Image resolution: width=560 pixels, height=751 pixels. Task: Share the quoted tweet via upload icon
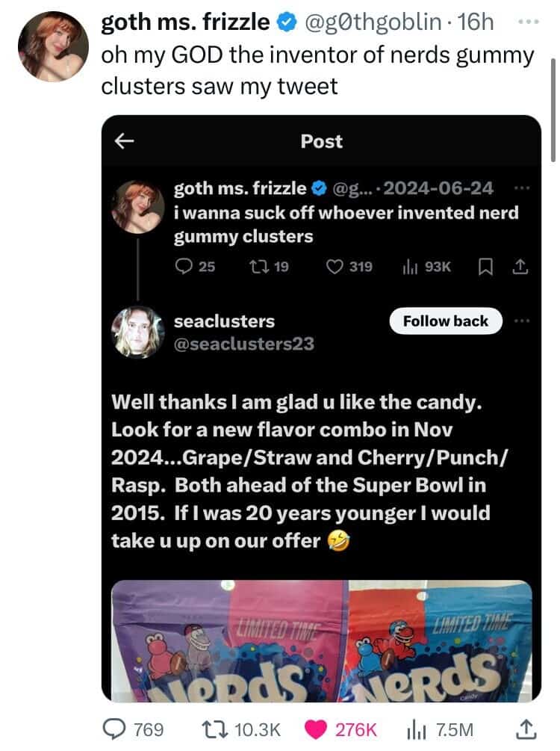(x=520, y=266)
